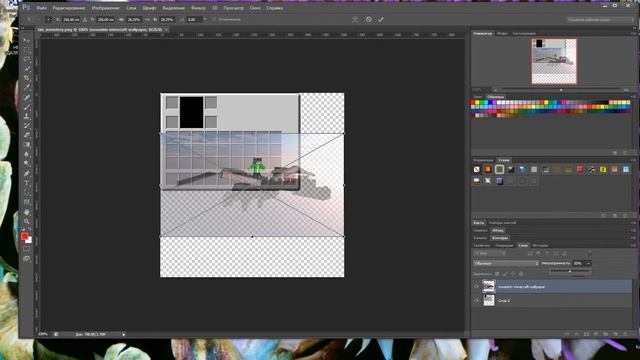Switch to the История tab
This screenshot has width=640, height=360.
pyautogui.click(x=540, y=245)
